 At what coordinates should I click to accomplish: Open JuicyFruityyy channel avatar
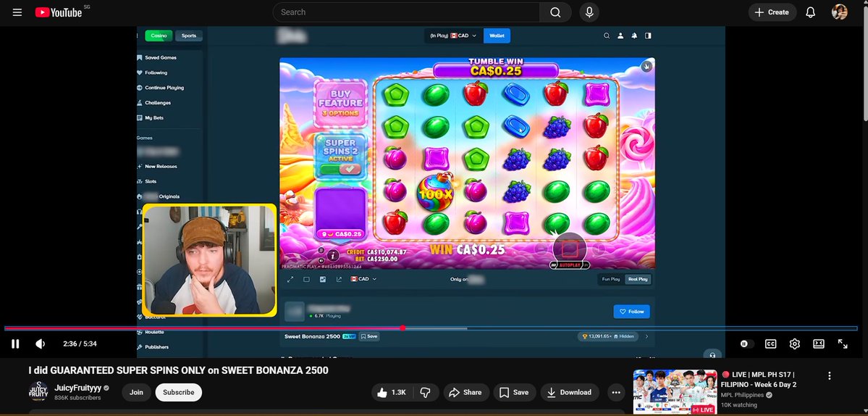[38, 392]
